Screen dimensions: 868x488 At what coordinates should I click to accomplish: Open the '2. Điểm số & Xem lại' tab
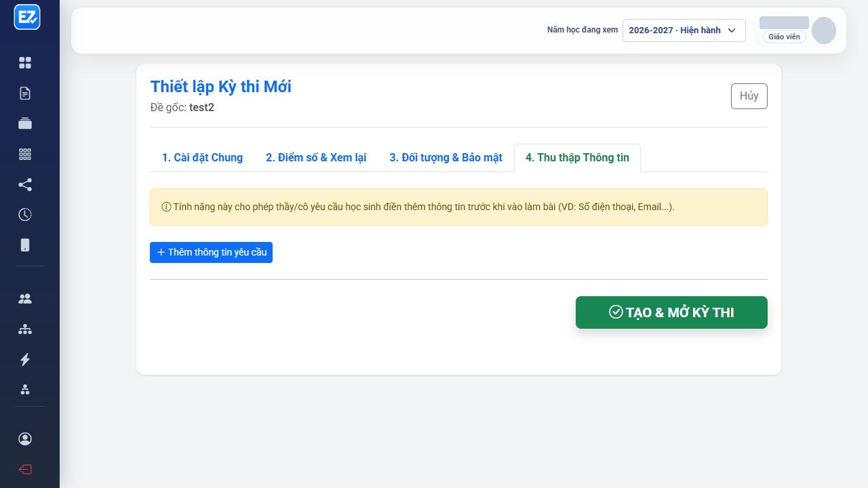pos(316,158)
